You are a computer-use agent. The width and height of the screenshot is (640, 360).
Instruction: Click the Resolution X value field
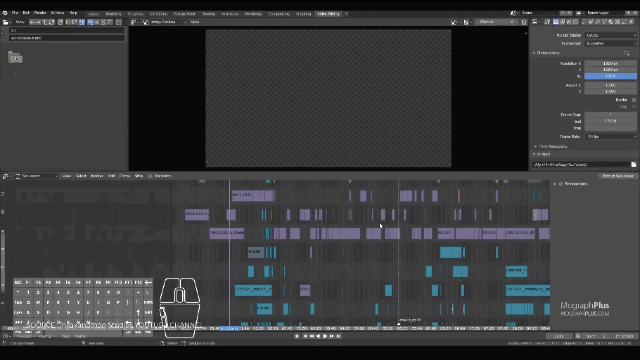coord(611,64)
